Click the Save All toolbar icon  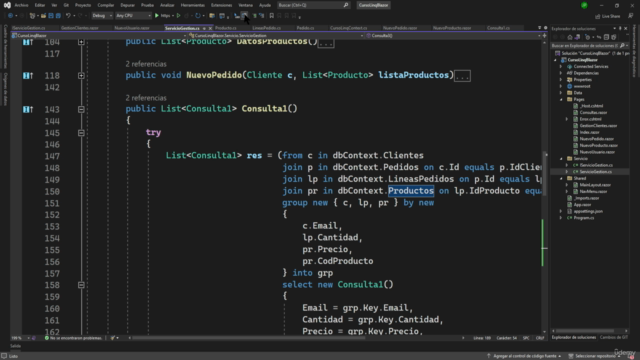tap(58, 16)
